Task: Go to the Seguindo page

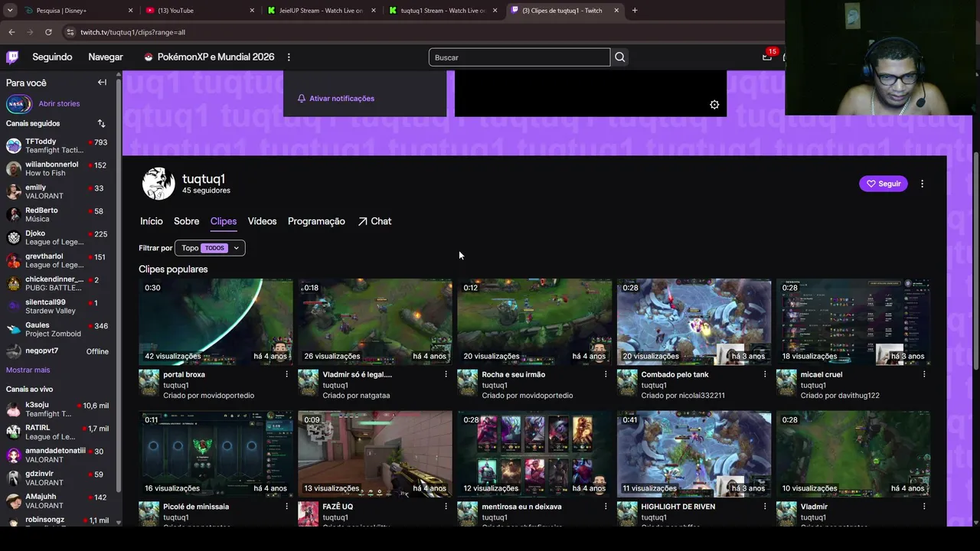Action: pyautogui.click(x=52, y=57)
